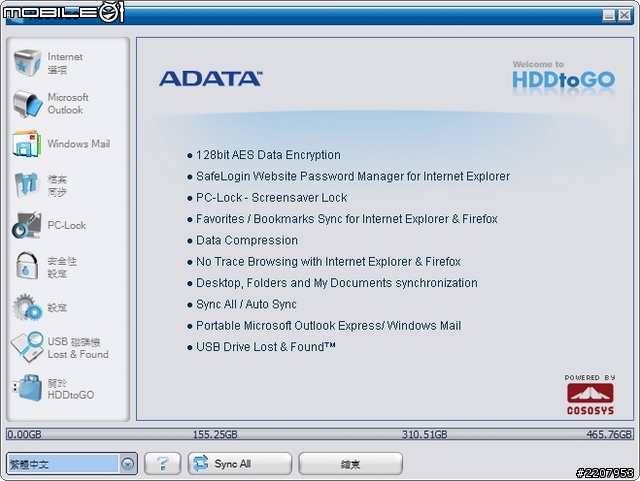Select PC-Lock in the sidebar
The height and width of the screenshot is (481, 640).
67,225
